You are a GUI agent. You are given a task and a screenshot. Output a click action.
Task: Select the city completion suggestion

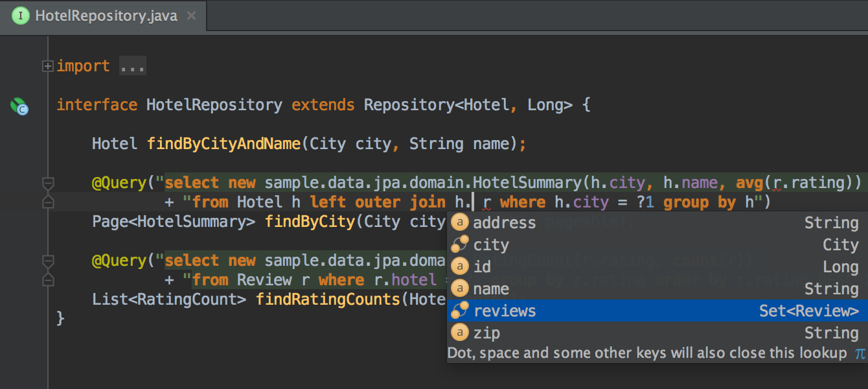491,244
